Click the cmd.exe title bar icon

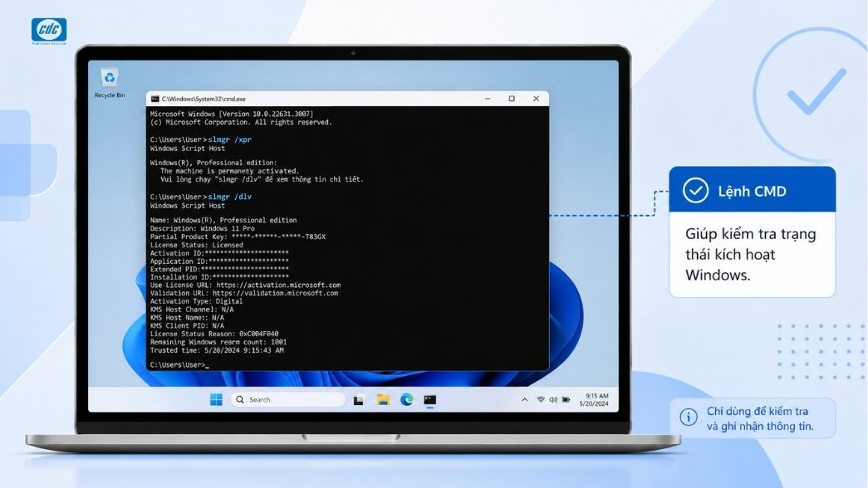point(155,99)
